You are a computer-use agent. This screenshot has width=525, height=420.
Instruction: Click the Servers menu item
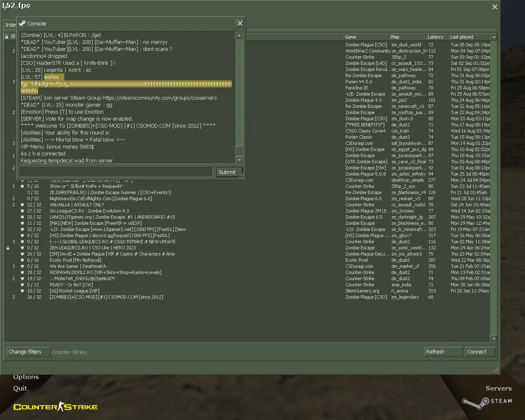(499, 388)
